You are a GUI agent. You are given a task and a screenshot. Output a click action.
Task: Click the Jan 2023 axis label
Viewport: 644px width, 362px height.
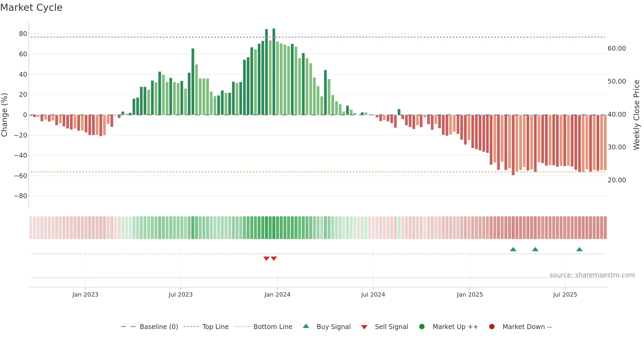click(85, 295)
